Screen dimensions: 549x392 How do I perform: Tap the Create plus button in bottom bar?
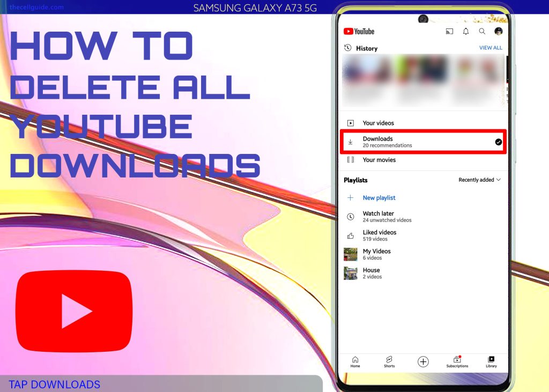(423, 361)
